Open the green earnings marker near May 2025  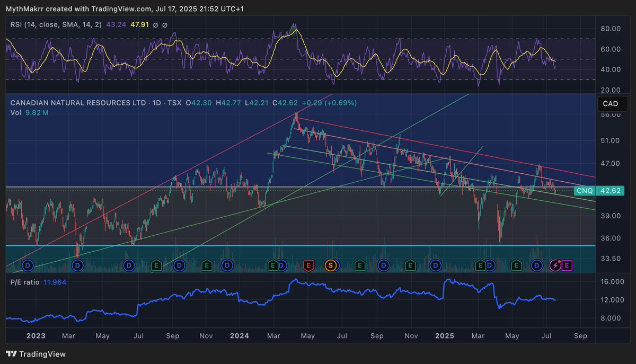click(x=516, y=264)
